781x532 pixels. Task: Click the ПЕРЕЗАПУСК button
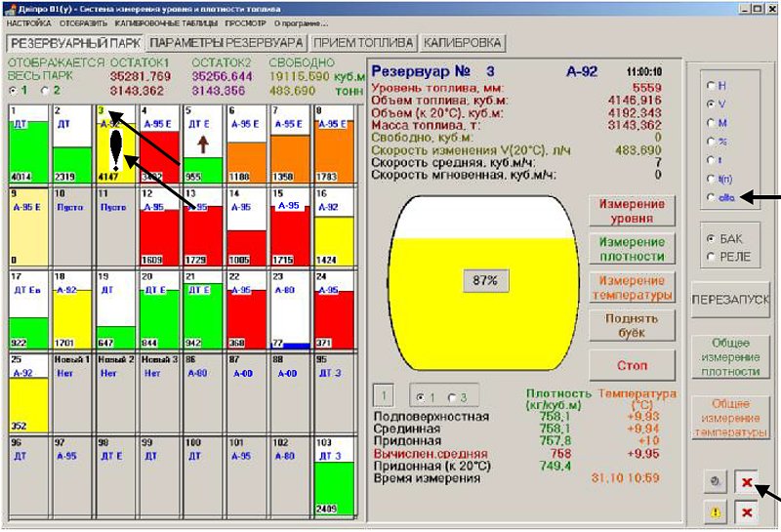[729, 300]
